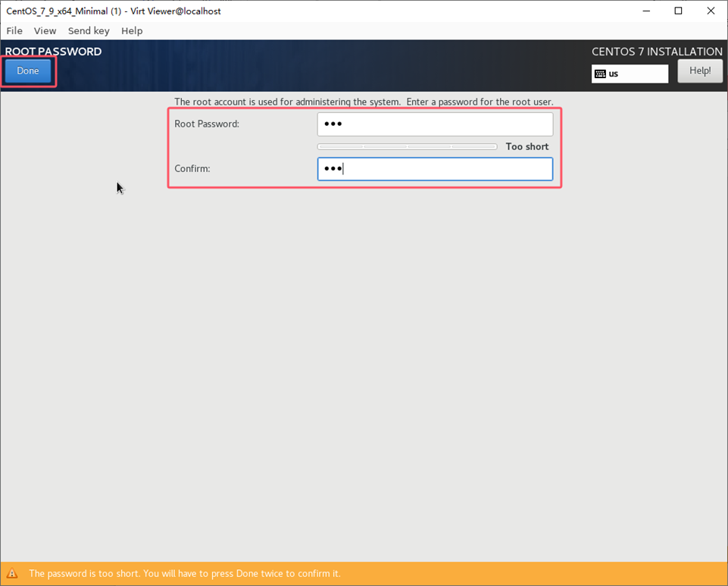Minimize the Virt Viewer window

coord(646,11)
